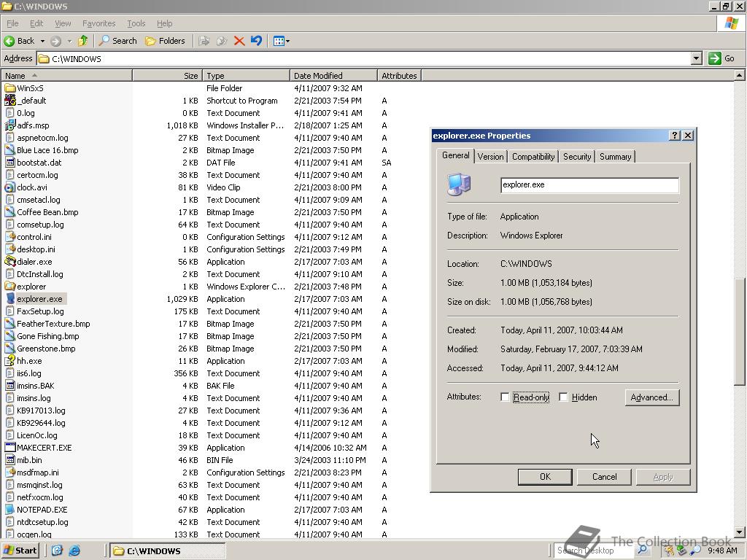The height and width of the screenshot is (560, 747).
Task: Click the C:\WINDOWS taskbar button
Action: point(168,551)
